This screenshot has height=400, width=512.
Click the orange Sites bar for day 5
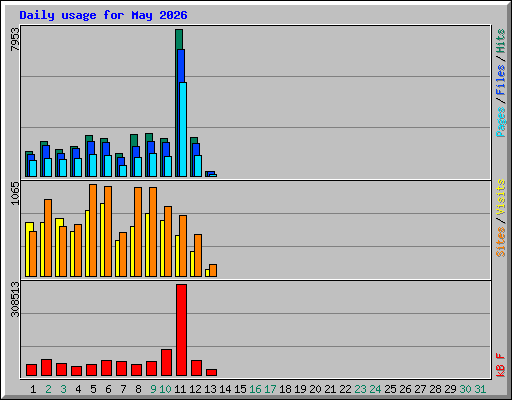point(93,230)
